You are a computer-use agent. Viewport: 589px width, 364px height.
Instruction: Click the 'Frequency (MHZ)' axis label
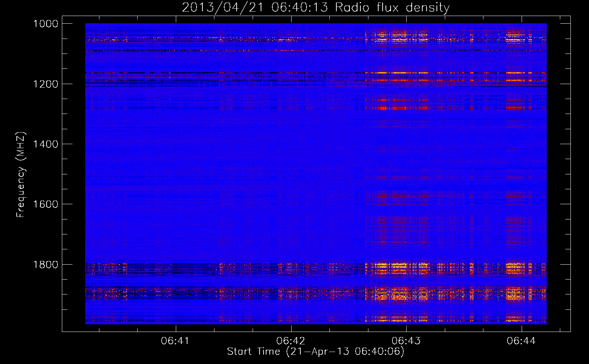21,175
